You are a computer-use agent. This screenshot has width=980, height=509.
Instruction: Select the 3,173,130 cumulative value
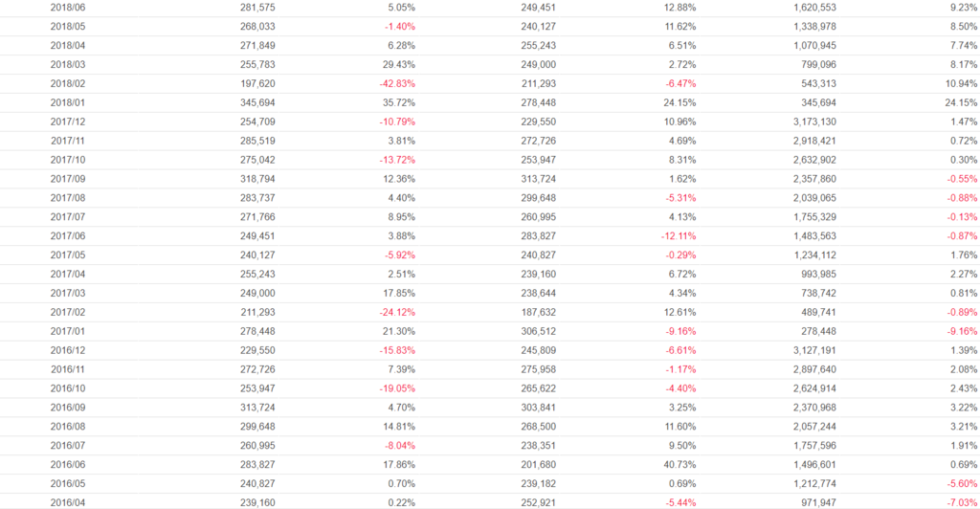[x=814, y=122]
